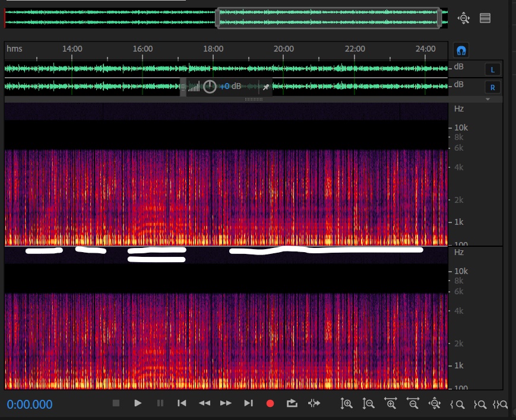Click the 2k label on lower frequency scale
516x420 pixels.
point(459,343)
